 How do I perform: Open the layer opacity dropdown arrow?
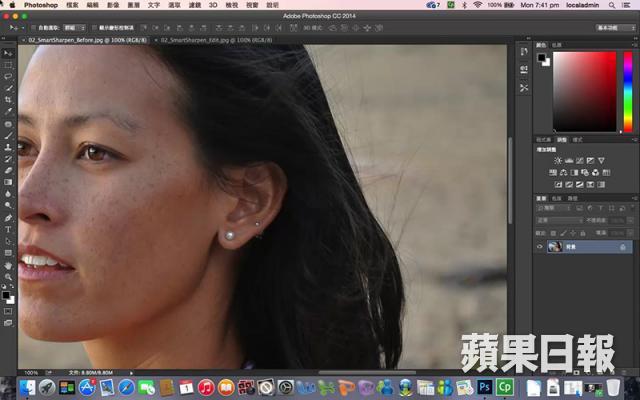coord(631,220)
